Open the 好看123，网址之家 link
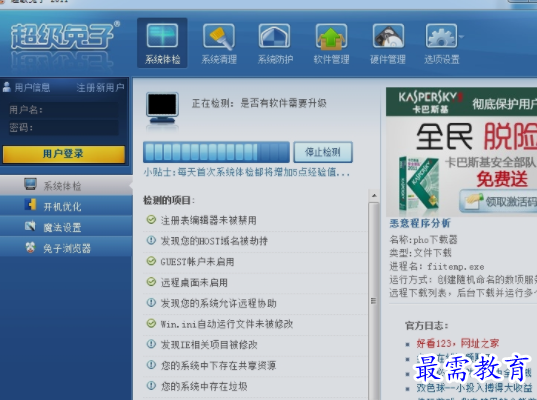537x400 pixels. [x=458, y=343]
